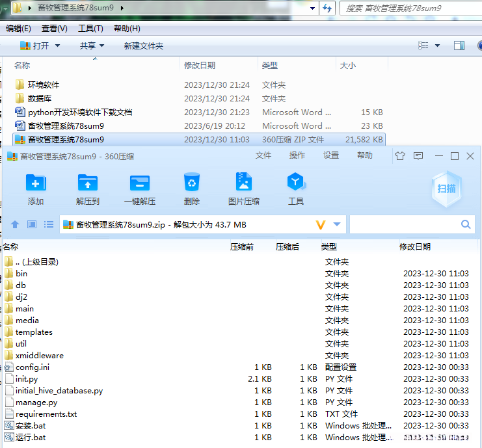The image size is (482, 448).
Task: Open the 图片压缩 image compression tool
Action: [x=244, y=181]
